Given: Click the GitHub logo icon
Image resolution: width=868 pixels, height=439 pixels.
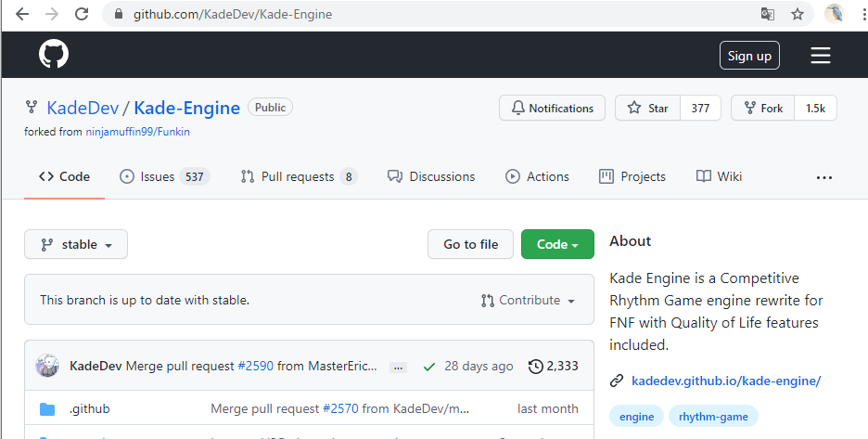Looking at the screenshot, I should (x=54, y=55).
